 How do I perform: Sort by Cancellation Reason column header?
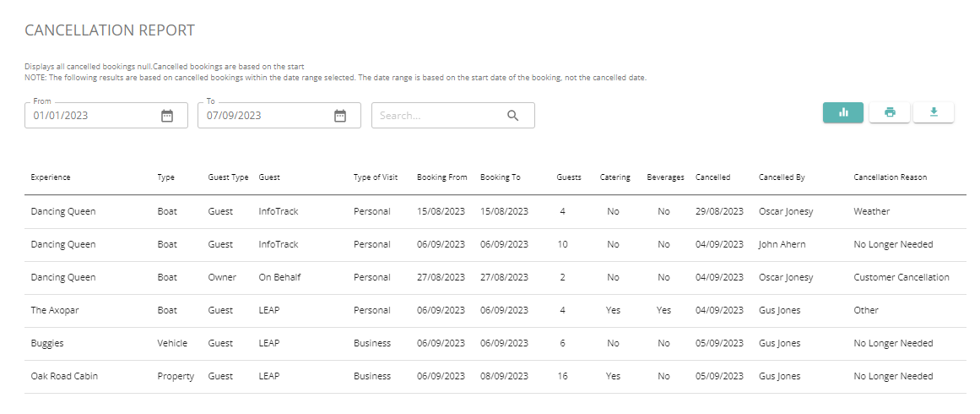pos(890,177)
